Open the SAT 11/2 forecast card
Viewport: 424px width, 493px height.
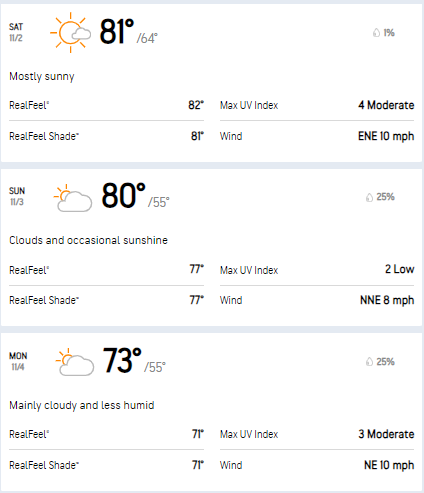coord(212,83)
